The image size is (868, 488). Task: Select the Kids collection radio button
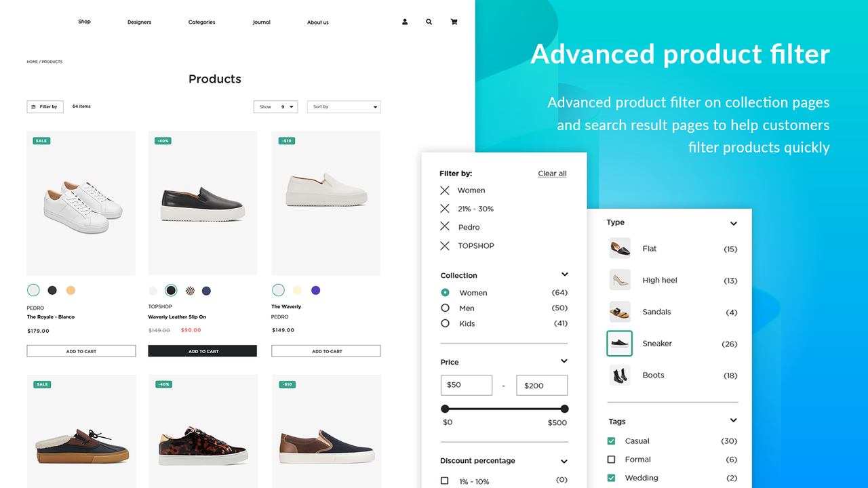[x=445, y=323]
